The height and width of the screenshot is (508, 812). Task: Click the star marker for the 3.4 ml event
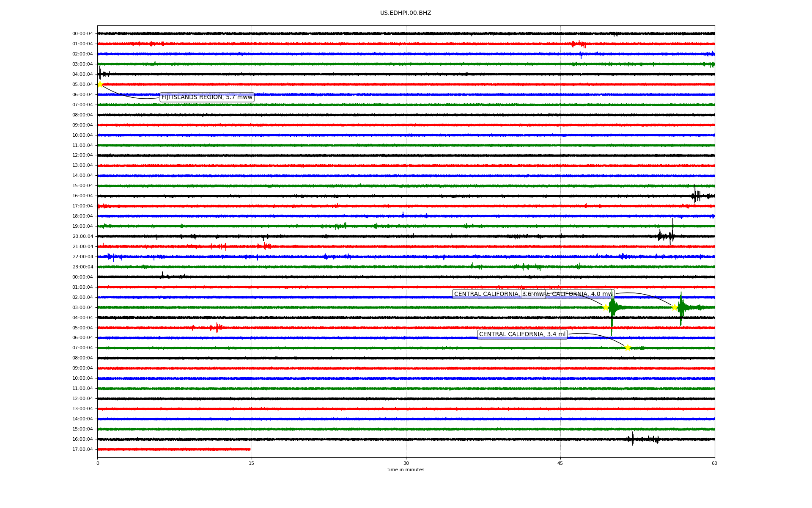point(628,348)
